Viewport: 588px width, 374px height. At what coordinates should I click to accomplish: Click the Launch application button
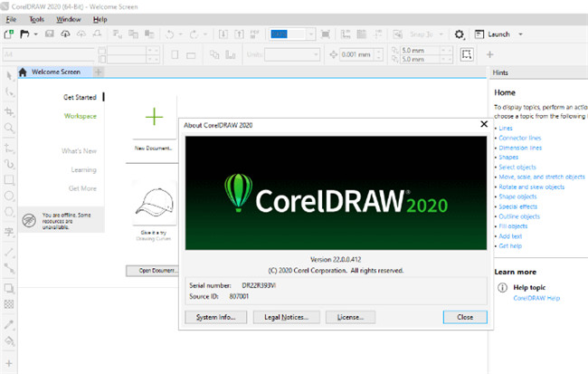(492, 34)
